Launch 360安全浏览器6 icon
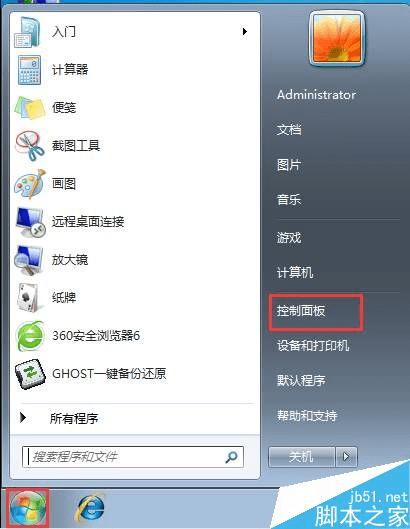The width and height of the screenshot is (410, 529). pyautogui.click(x=30, y=336)
